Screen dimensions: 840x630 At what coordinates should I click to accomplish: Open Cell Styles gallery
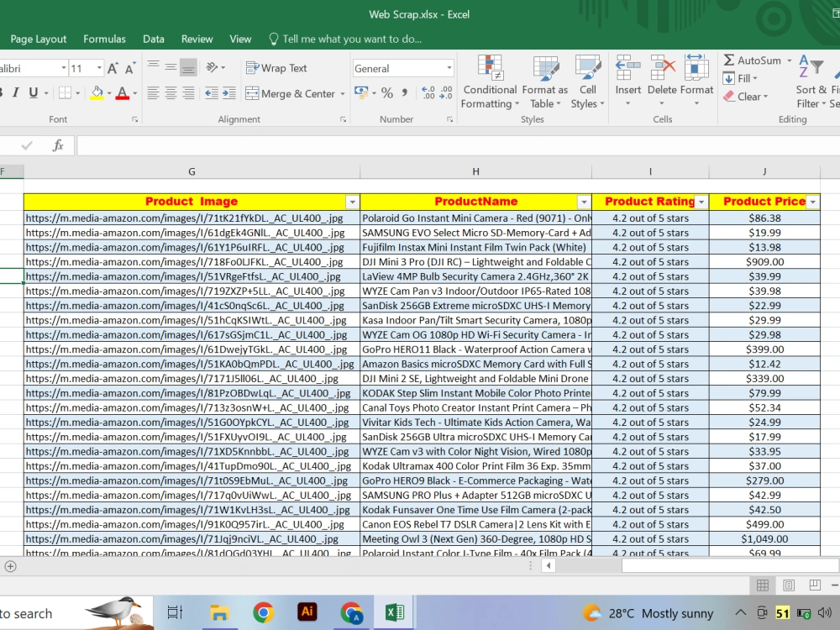click(x=587, y=82)
